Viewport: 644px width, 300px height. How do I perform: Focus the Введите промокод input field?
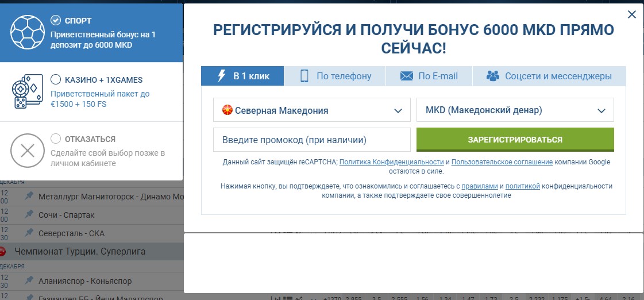[x=312, y=140]
